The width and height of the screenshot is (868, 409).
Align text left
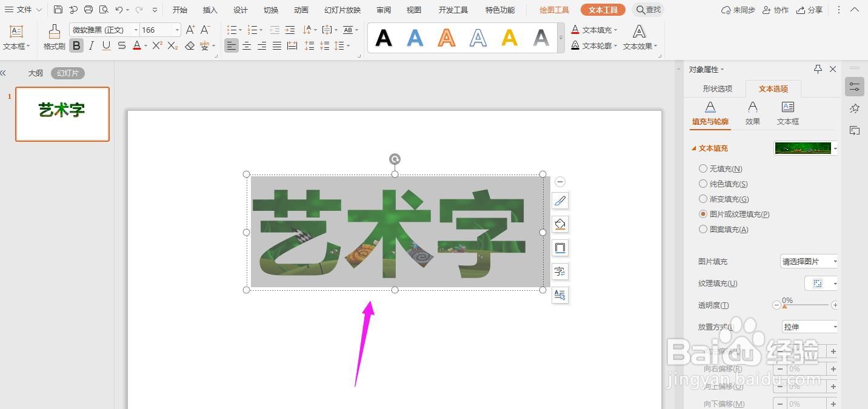[232, 45]
